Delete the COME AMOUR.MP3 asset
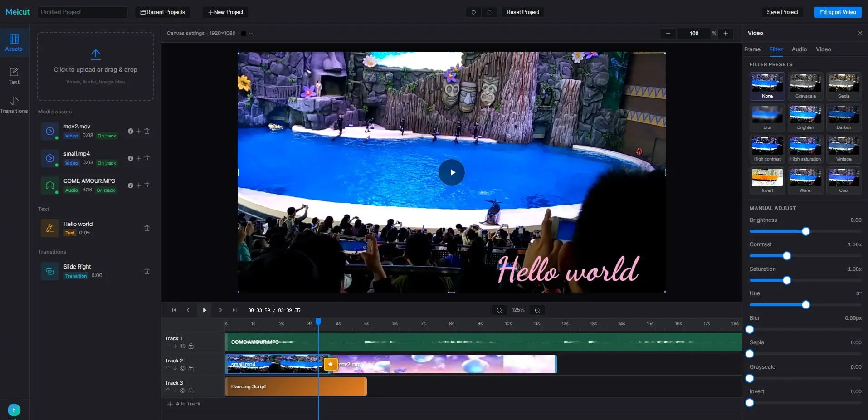Viewport: 868px width, 420px height. 147,186
